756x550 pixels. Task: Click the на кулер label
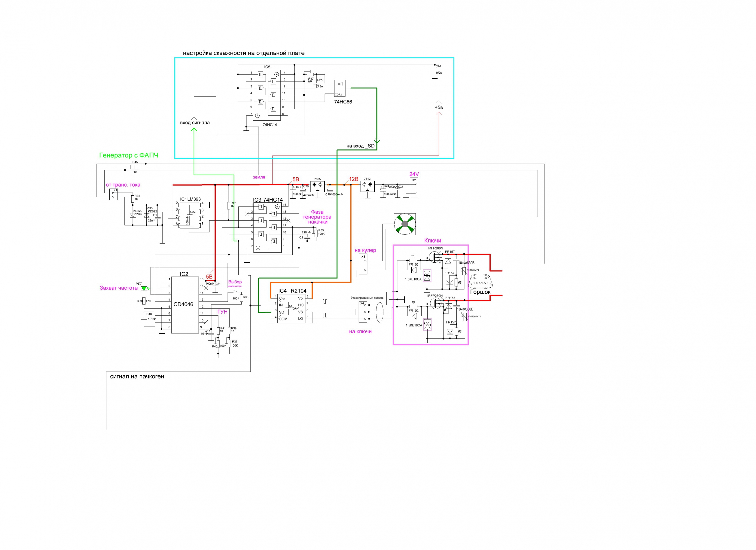(365, 250)
